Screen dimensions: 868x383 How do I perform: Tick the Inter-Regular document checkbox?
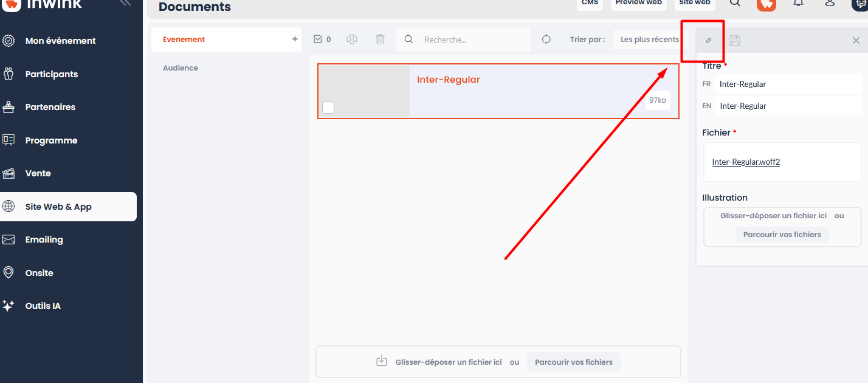[328, 108]
